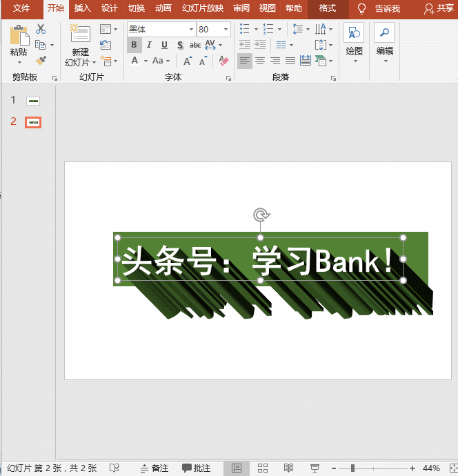Start slideshow from status bar icon

coord(315,468)
